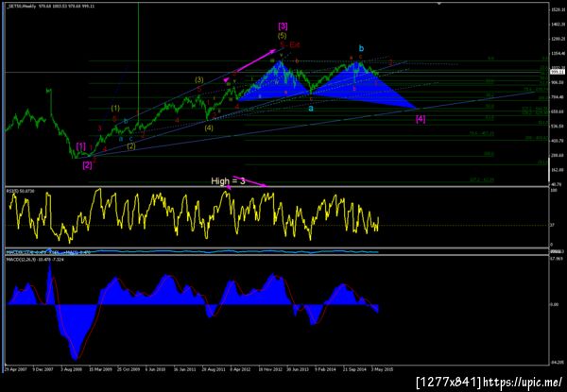Select the yellow (4) wave label
This screenshot has width=567, height=392.
tap(209, 128)
